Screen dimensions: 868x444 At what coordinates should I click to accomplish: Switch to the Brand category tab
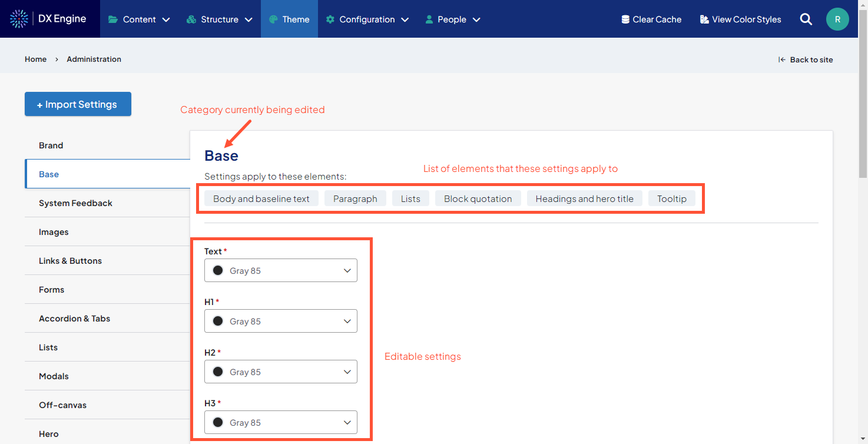click(107, 145)
